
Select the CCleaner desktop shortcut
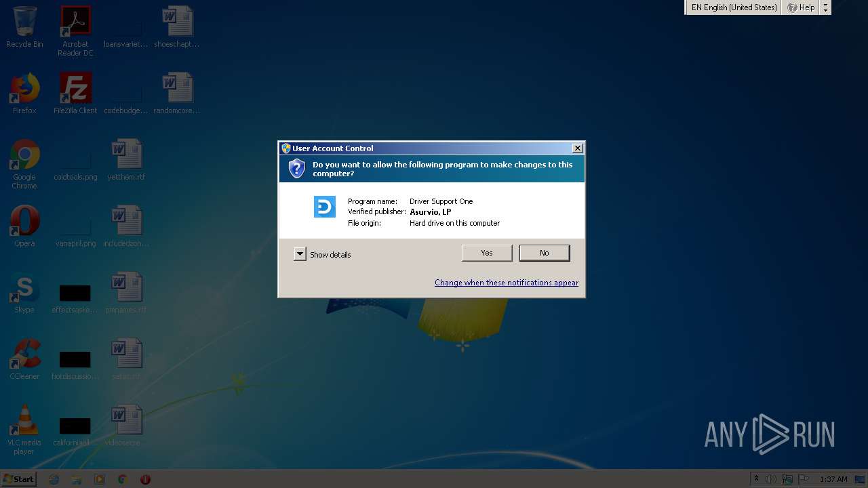[x=24, y=359]
